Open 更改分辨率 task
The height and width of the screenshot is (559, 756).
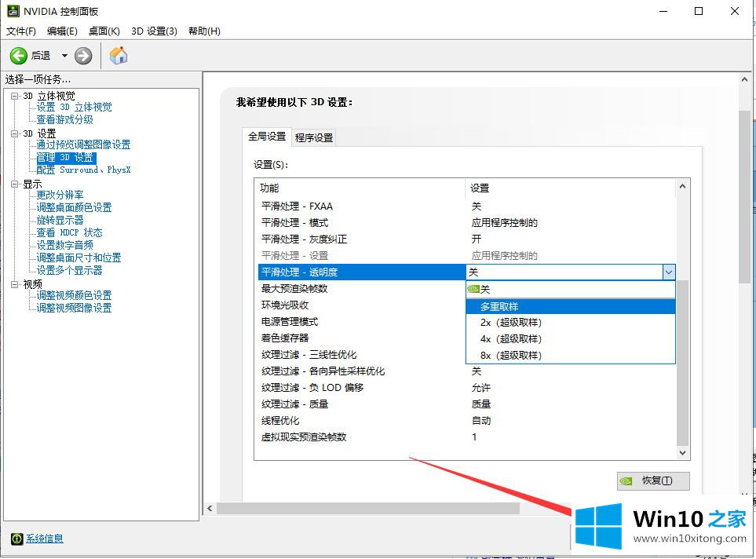(x=60, y=195)
